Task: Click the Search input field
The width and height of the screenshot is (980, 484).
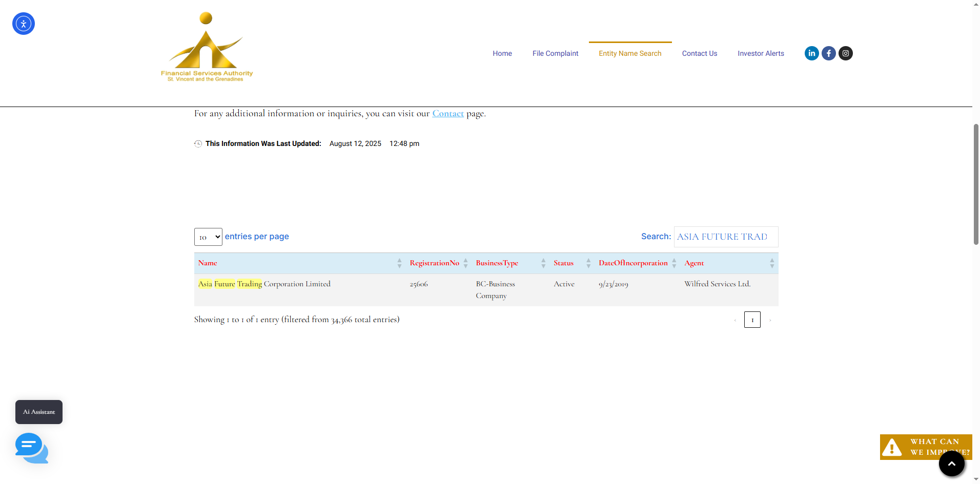Action: [726, 237]
